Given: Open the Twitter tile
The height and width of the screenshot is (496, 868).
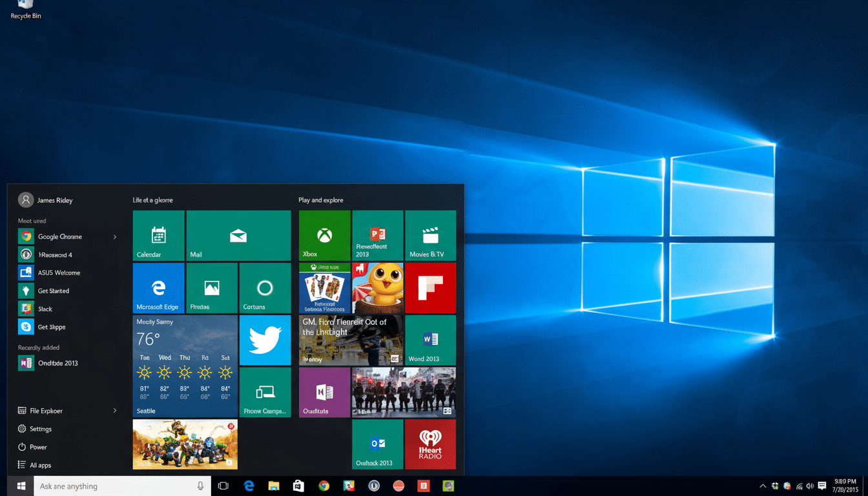Looking at the screenshot, I should pos(265,340).
